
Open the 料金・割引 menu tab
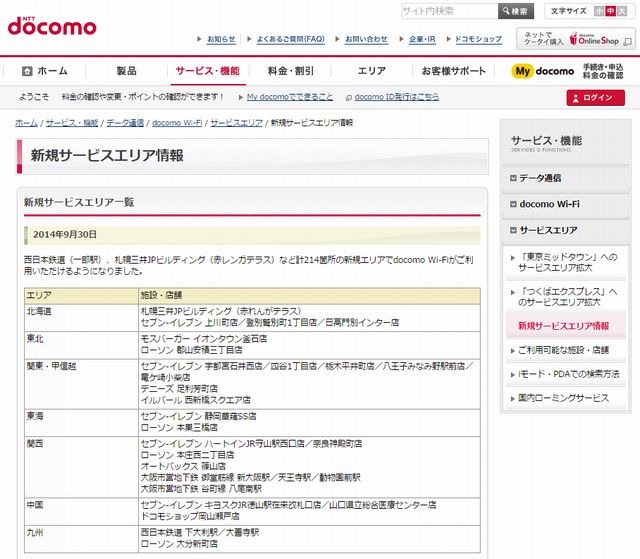(x=291, y=71)
